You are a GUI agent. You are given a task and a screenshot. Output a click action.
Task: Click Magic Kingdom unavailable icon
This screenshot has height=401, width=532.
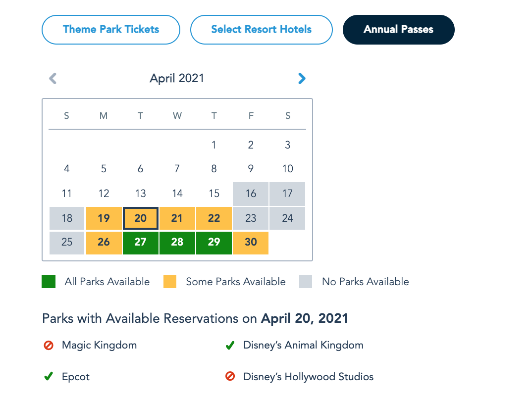(x=49, y=346)
